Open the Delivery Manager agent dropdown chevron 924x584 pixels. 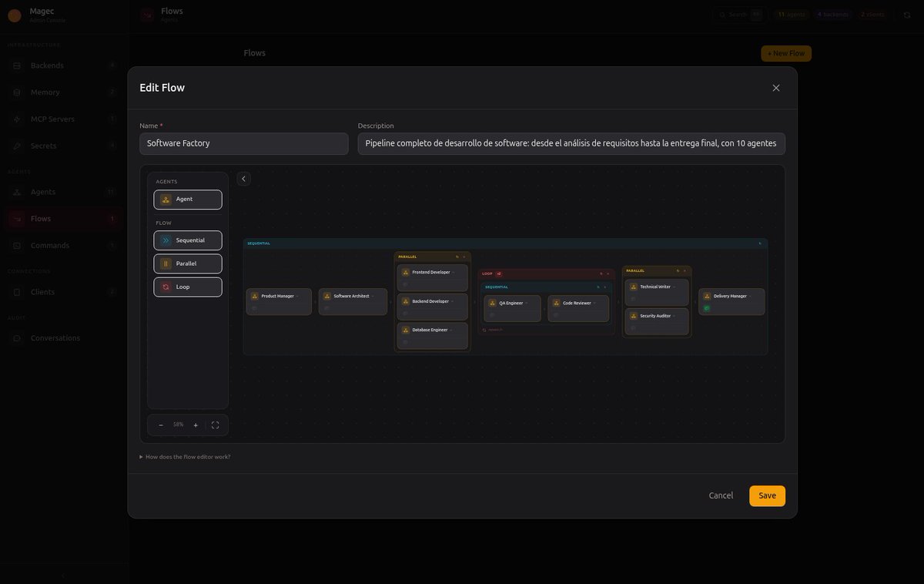click(x=750, y=296)
